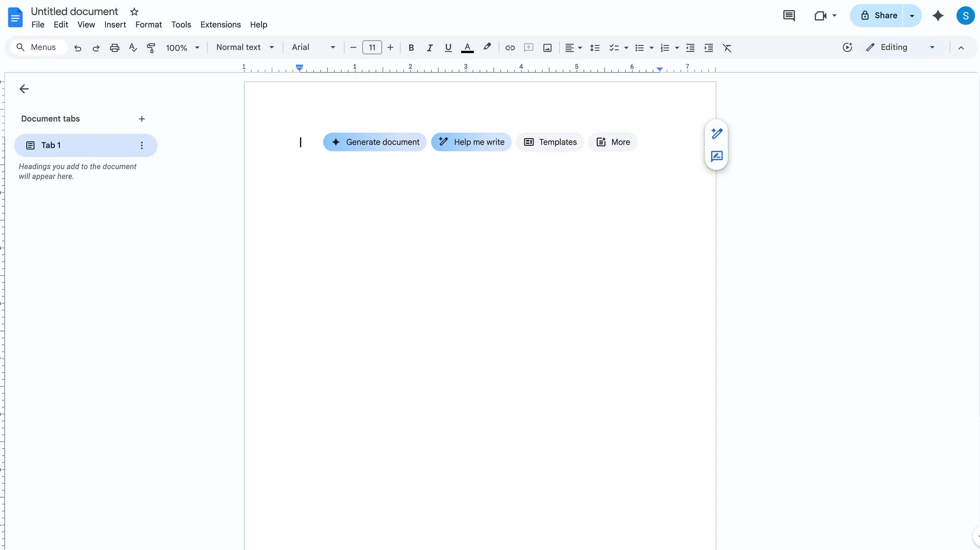Select the paint format tool
The width and height of the screenshot is (980, 550).
(x=151, y=47)
